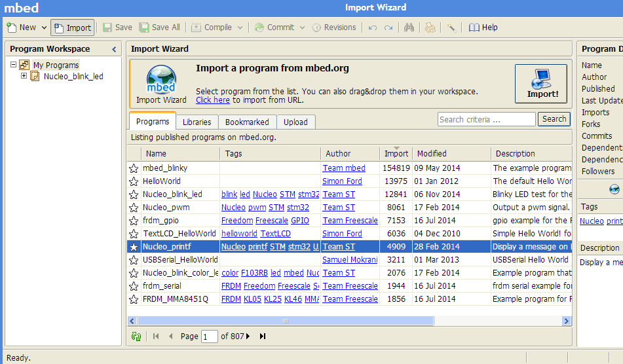Click the Compile toolbar button
Screen dimensions: 623x364
pyautogui.click(x=212, y=27)
